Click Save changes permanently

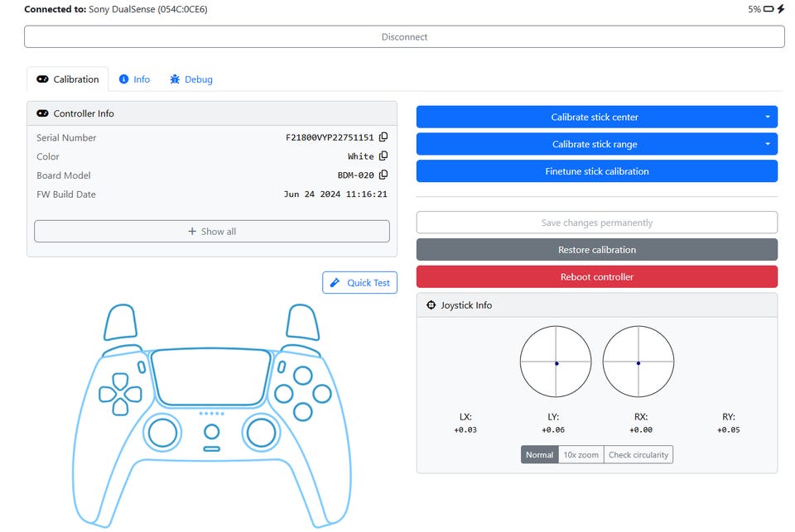[597, 223]
